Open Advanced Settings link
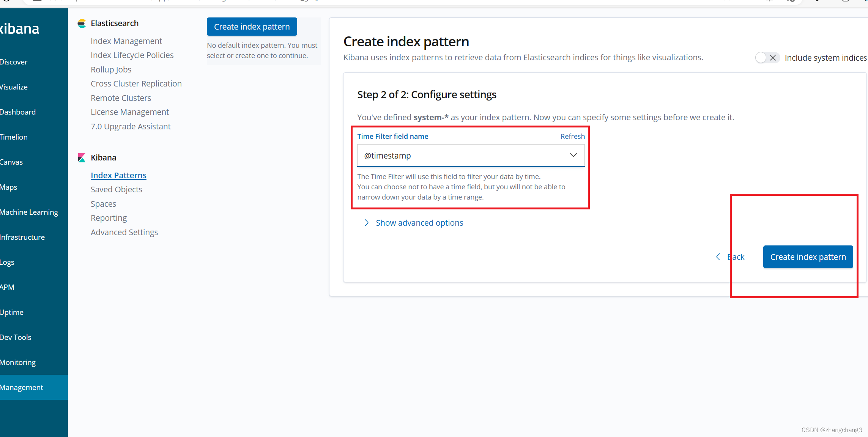 tap(124, 233)
